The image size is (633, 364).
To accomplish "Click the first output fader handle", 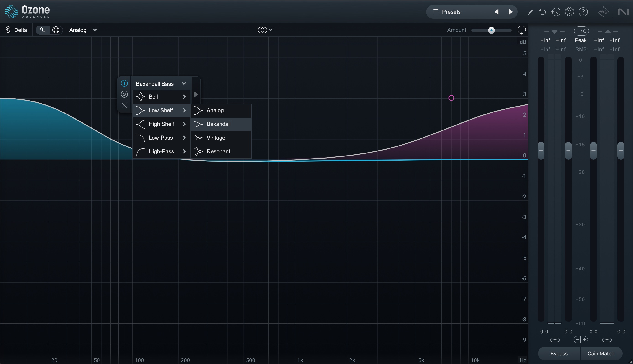I will [594, 151].
